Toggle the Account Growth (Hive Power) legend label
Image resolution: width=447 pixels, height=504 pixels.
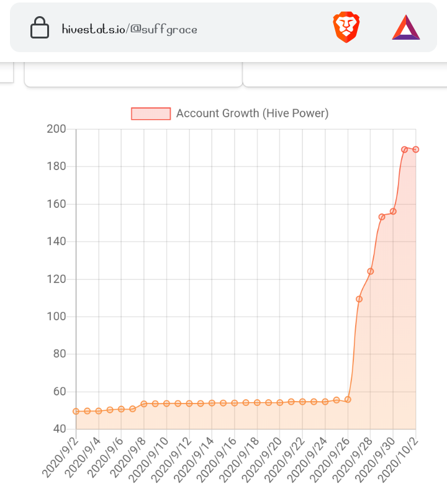[x=253, y=114]
